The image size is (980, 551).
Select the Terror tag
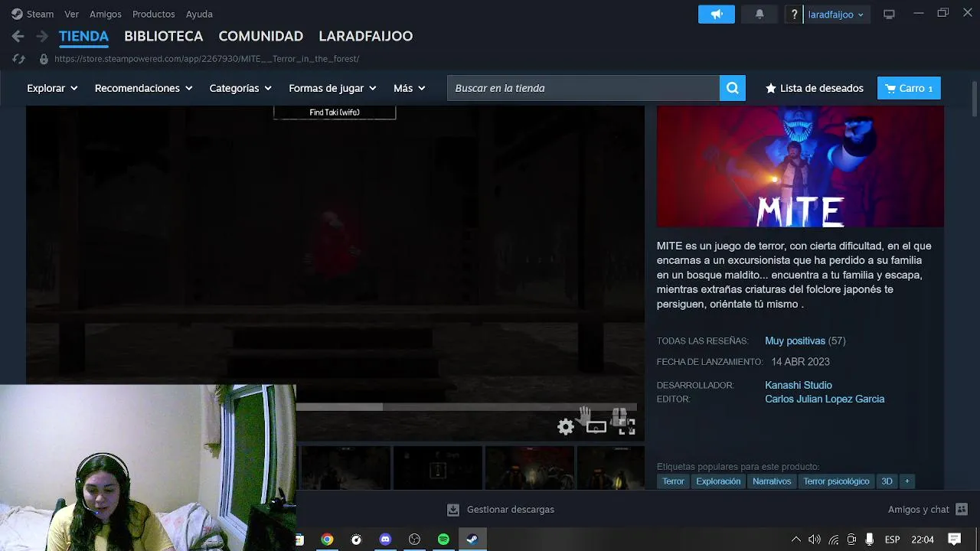pyautogui.click(x=673, y=481)
